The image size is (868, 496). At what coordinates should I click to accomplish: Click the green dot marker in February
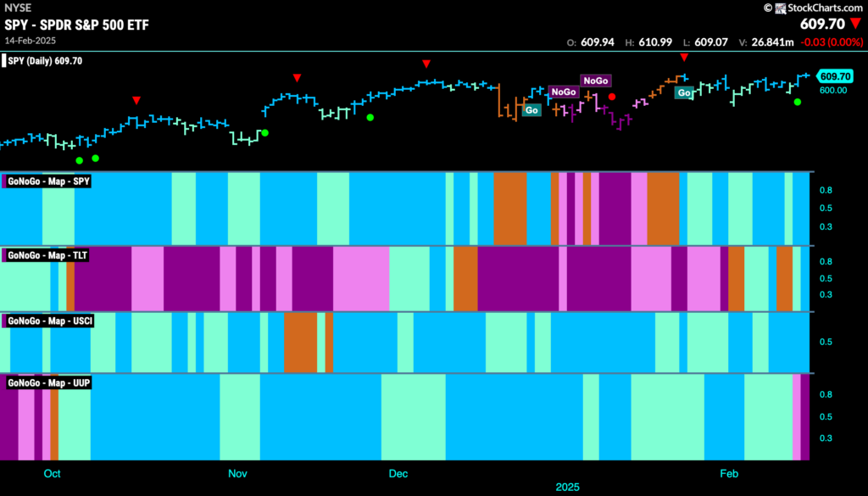(x=797, y=102)
